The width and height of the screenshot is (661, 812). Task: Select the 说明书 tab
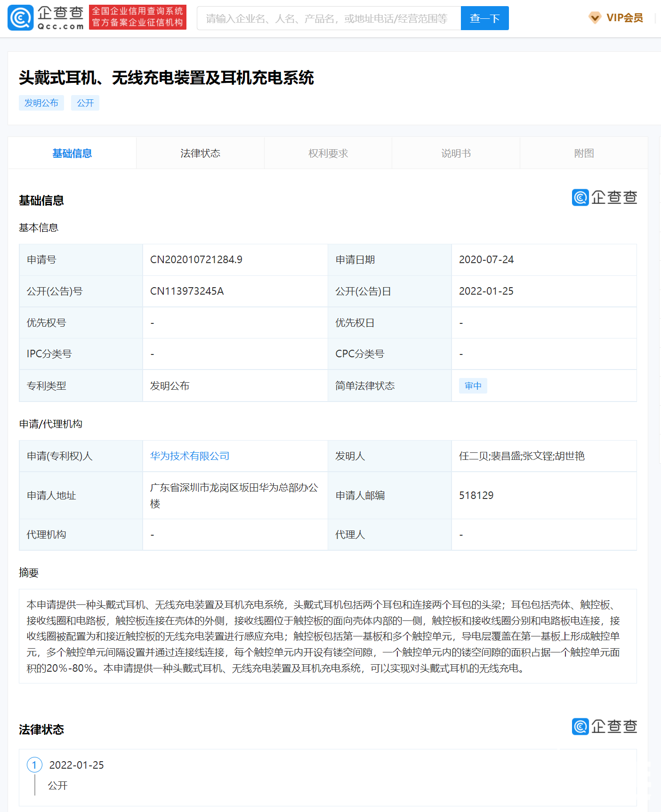click(x=456, y=153)
